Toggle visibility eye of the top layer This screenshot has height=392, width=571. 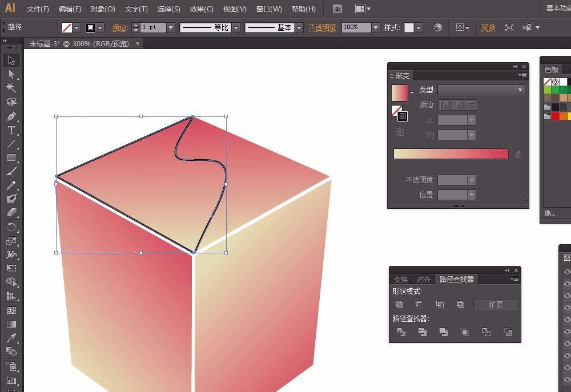coord(567,272)
